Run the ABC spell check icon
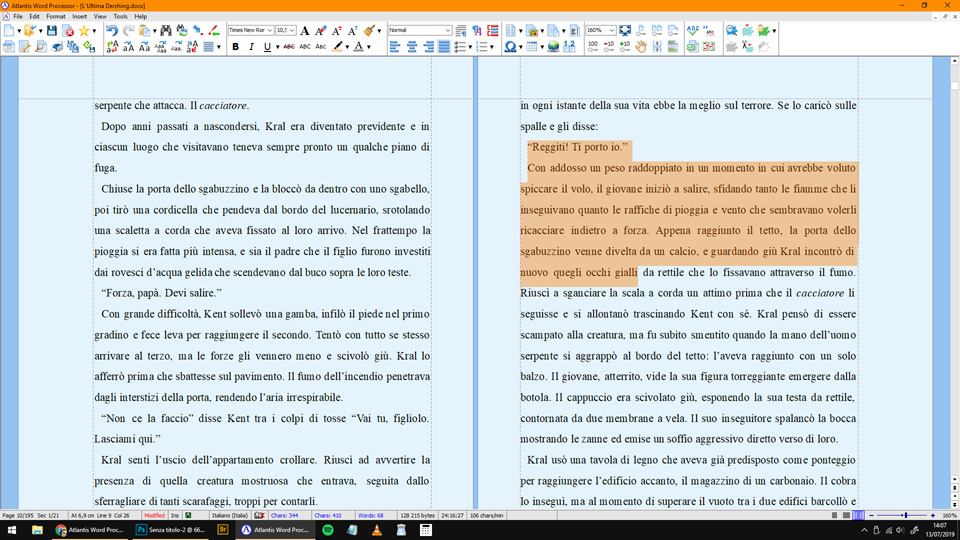960x540 pixels. point(693,31)
